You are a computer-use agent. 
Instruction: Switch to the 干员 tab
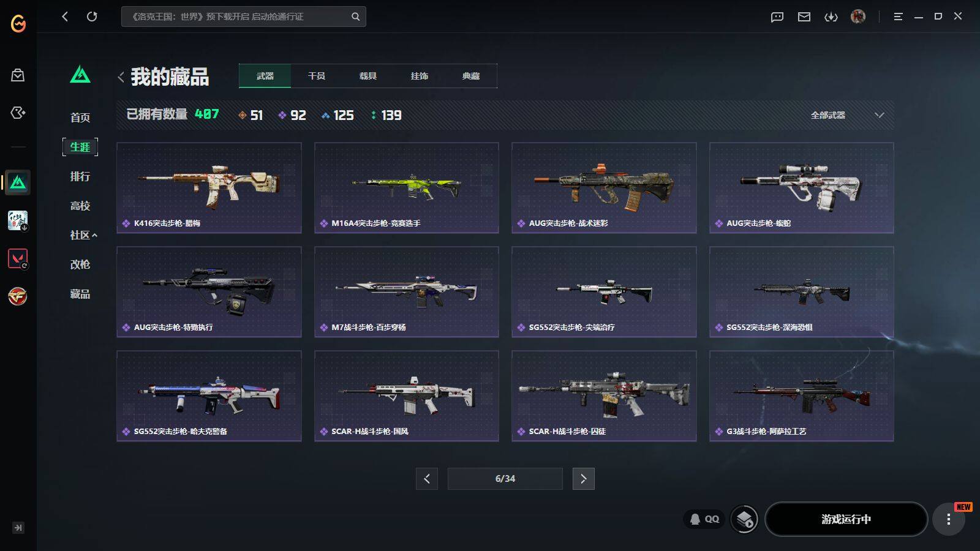pyautogui.click(x=317, y=76)
